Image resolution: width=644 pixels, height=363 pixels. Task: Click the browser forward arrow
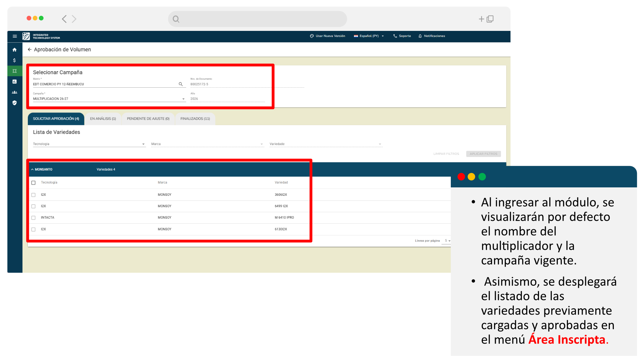tap(74, 19)
